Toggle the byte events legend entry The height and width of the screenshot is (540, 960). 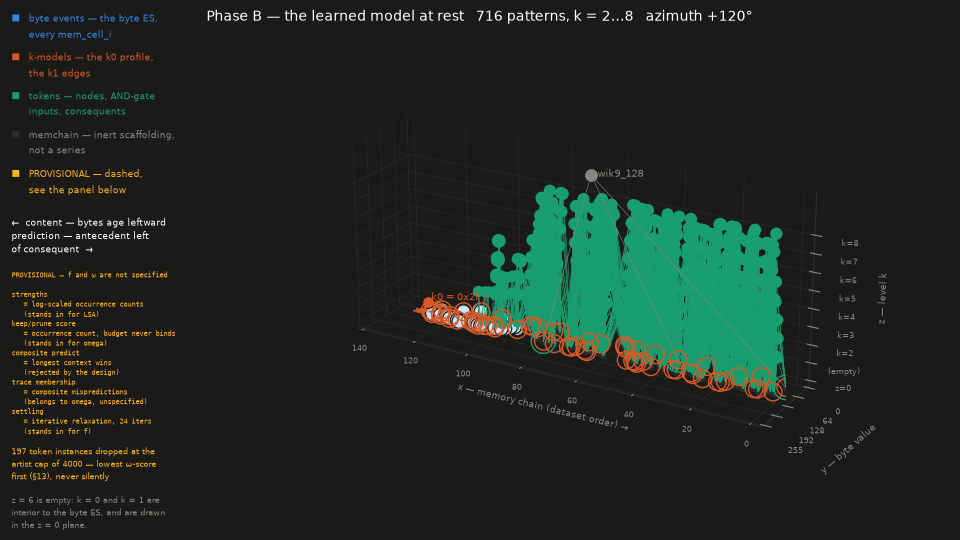coord(93,26)
